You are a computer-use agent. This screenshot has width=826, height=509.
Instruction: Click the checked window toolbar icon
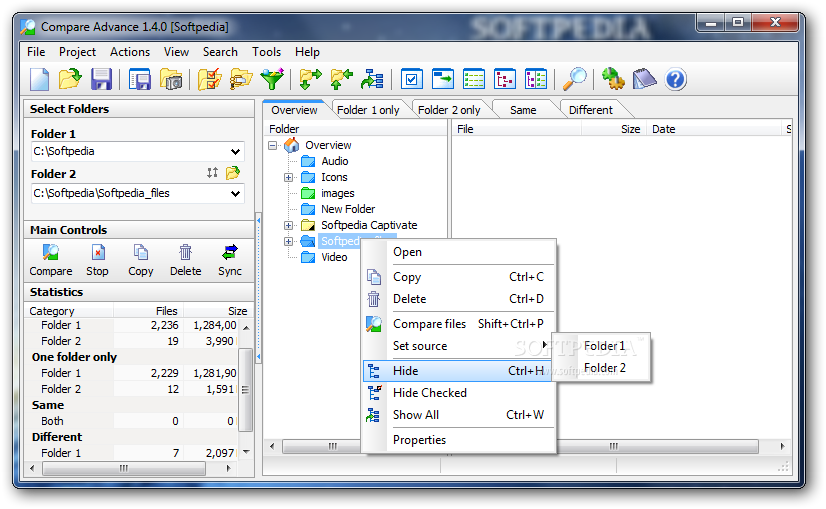pyautogui.click(x=411, y=80)
